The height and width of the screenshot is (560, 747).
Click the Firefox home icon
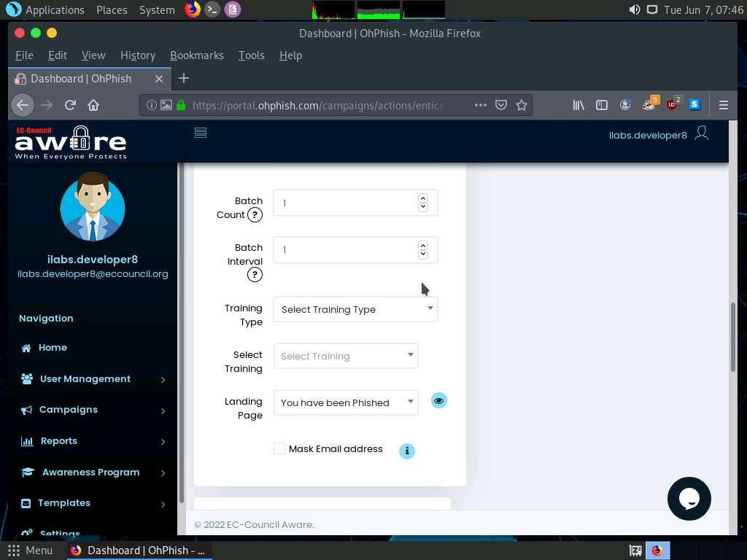[93, 105]
